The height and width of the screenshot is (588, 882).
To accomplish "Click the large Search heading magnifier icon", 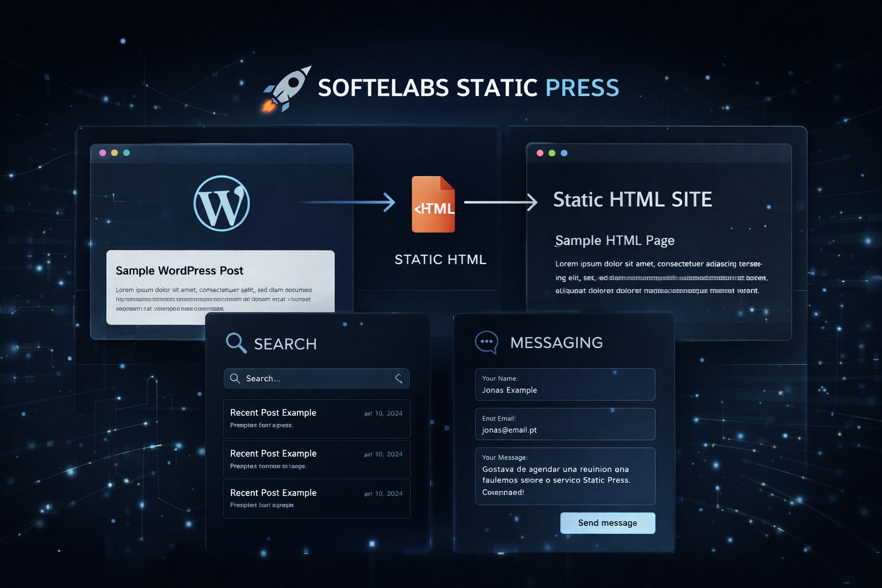I will [x=236, y=343].
